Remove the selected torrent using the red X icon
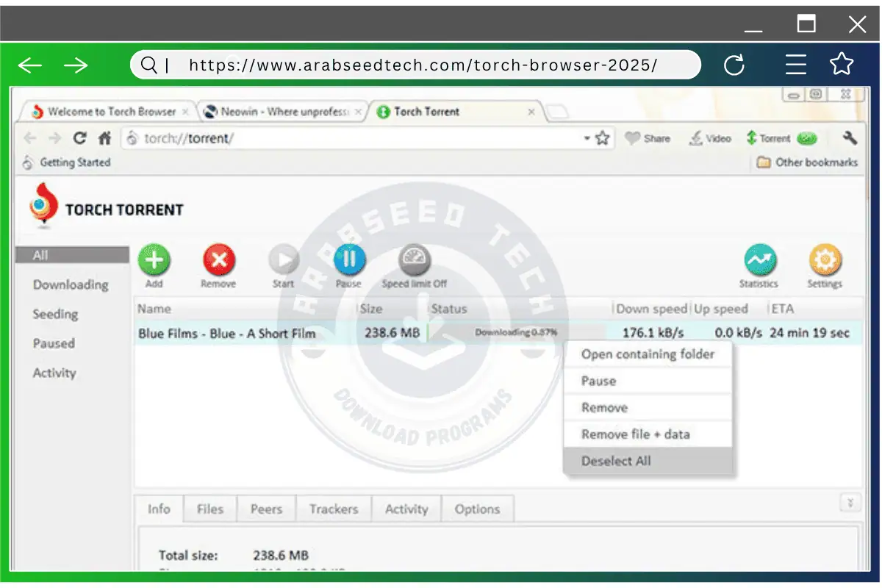This screenshot has width=882, height=588. pos(218,259)
